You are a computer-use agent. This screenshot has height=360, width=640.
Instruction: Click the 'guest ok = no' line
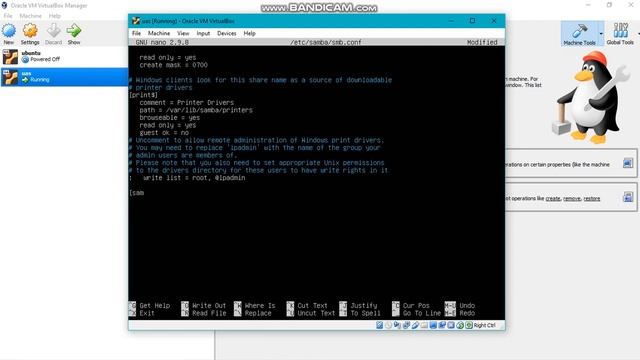click(x=164, y=133)
